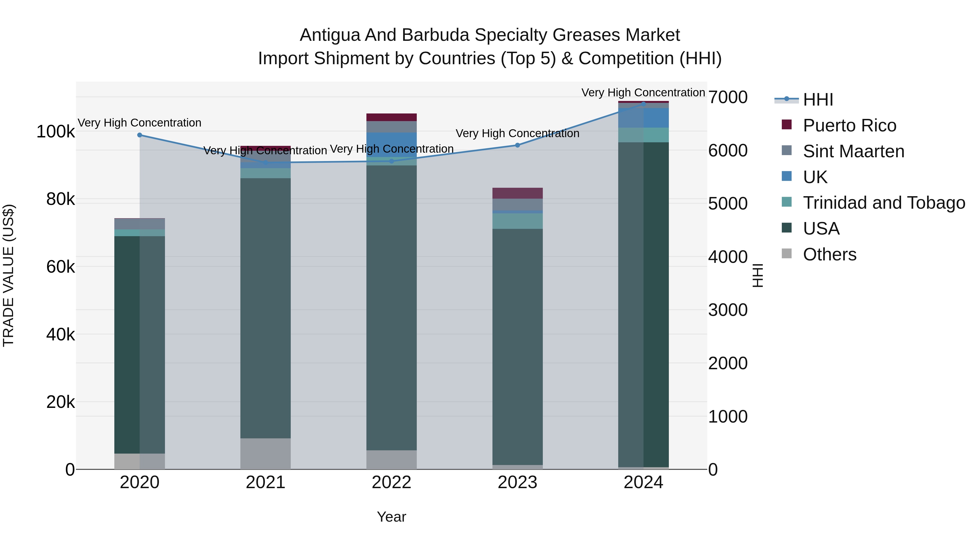Viewport: 980px width, 551px height.
Task: Click the Puerto Rico segment atop 2023 bar
Action: (517, 193)
